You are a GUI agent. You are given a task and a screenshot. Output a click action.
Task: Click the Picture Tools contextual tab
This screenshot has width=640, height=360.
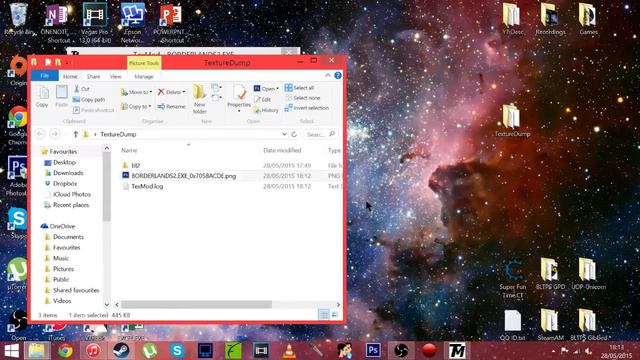[x=144, y=63]
